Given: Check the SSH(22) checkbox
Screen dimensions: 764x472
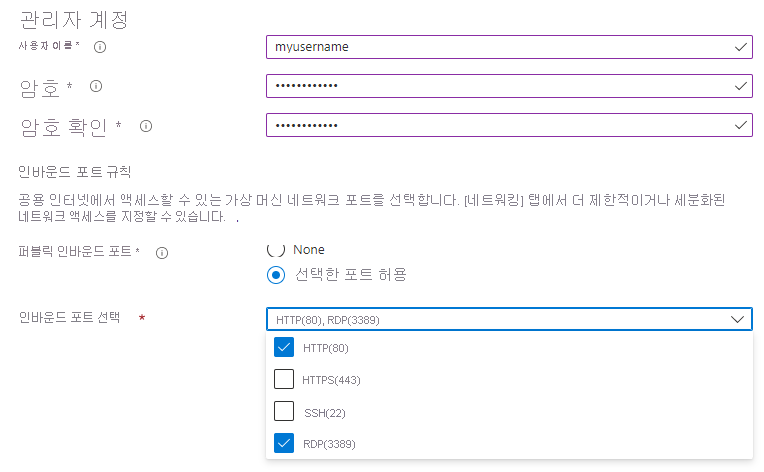Looking at the screenshot, I should pos(284,411).
